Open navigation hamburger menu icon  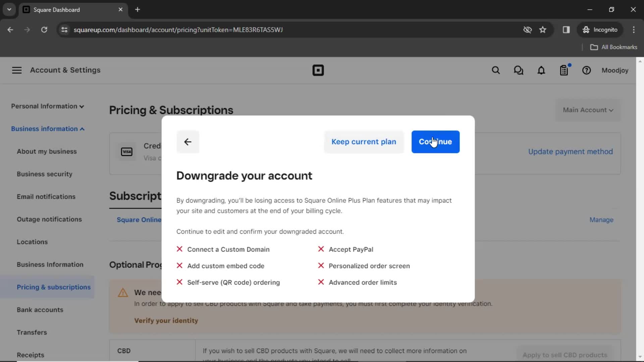[16, 70]
